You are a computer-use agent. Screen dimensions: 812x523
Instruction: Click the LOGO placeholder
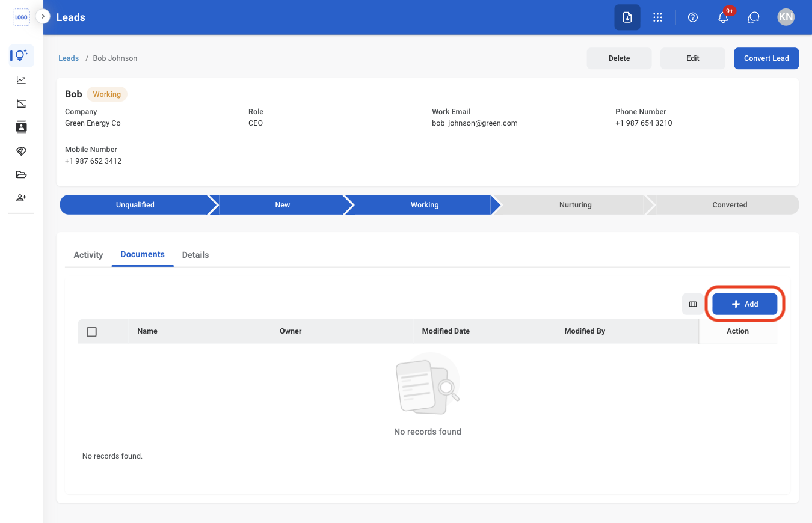(x=21, y=17)
